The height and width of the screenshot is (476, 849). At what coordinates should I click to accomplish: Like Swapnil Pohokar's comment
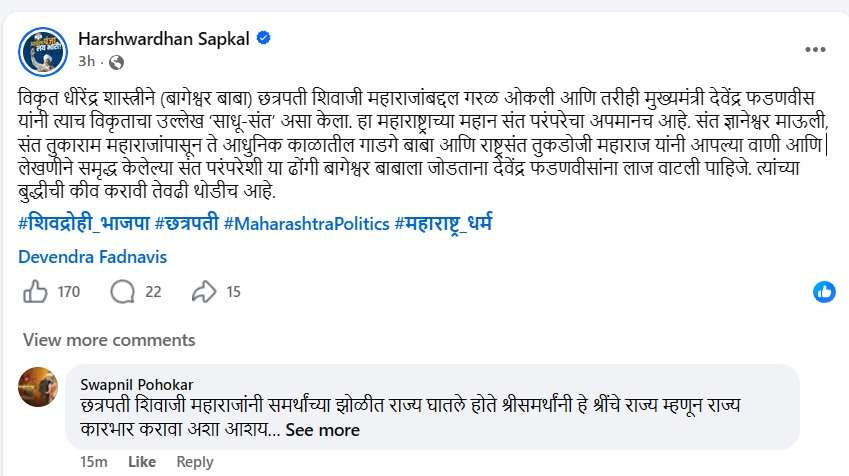[x=142, y=461]
